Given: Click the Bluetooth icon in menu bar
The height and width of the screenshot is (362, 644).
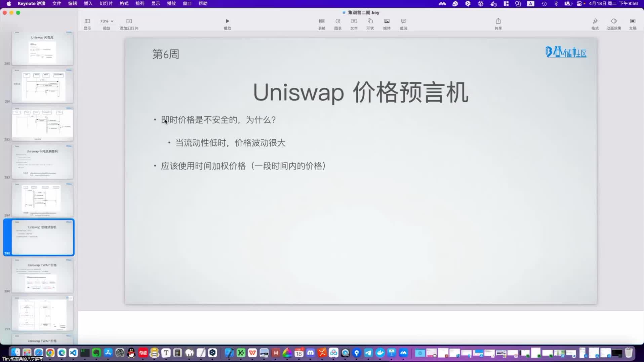Looking at the screenshot, I should point(556,4).
